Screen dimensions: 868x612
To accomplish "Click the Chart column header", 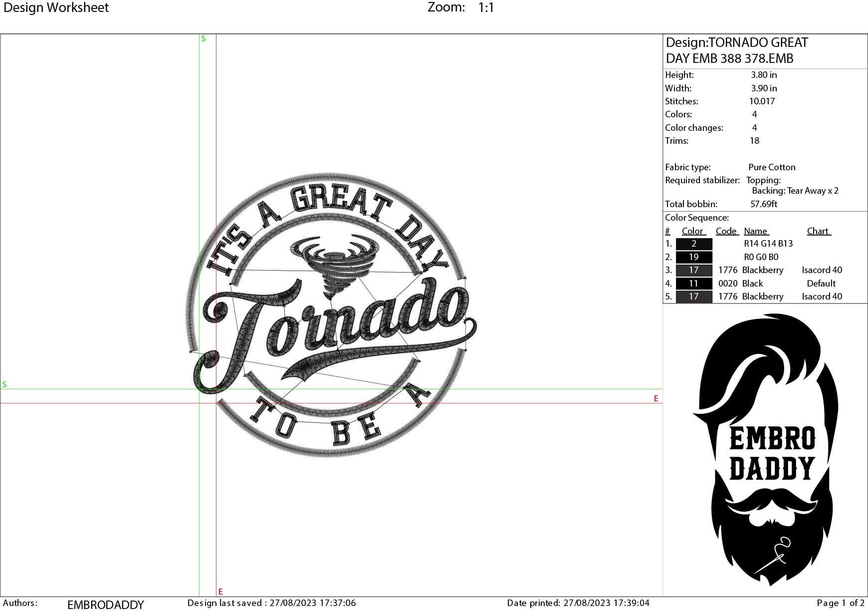I will [818, 231].
